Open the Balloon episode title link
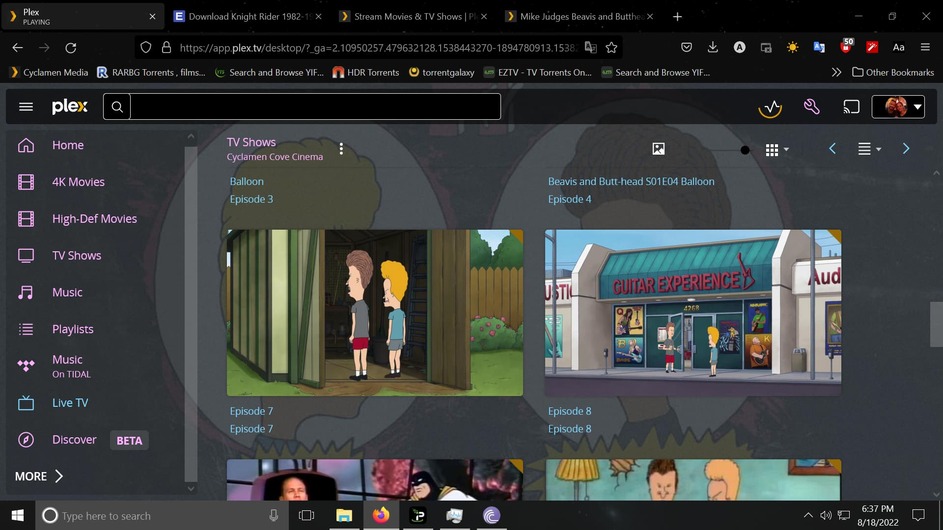943x530 pixels. point(247,181)
